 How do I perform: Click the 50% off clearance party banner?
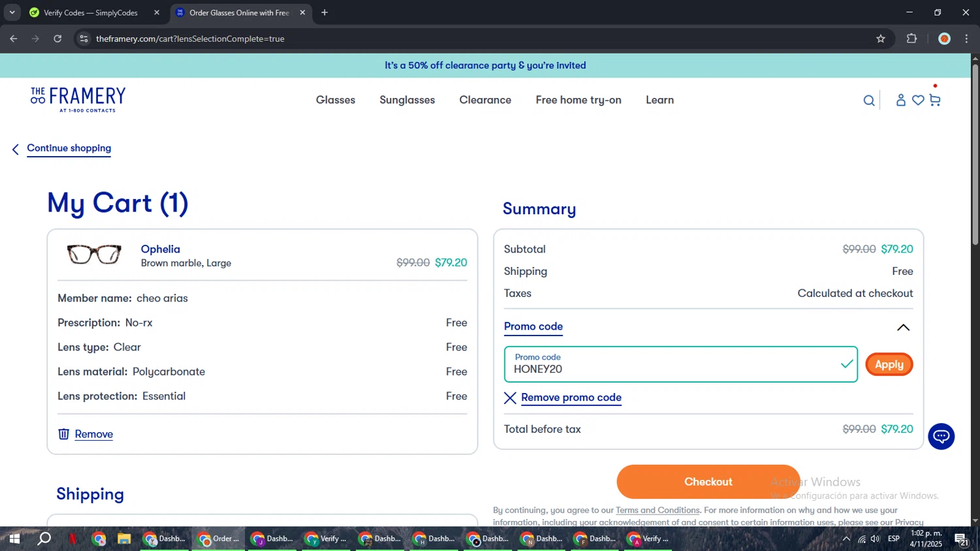[485, 65]
